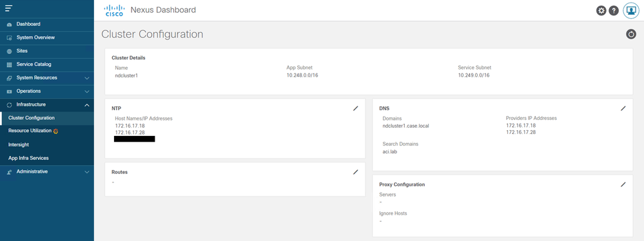Click the Administrative user-key icon
644x241 pixels.
point(10,172)
